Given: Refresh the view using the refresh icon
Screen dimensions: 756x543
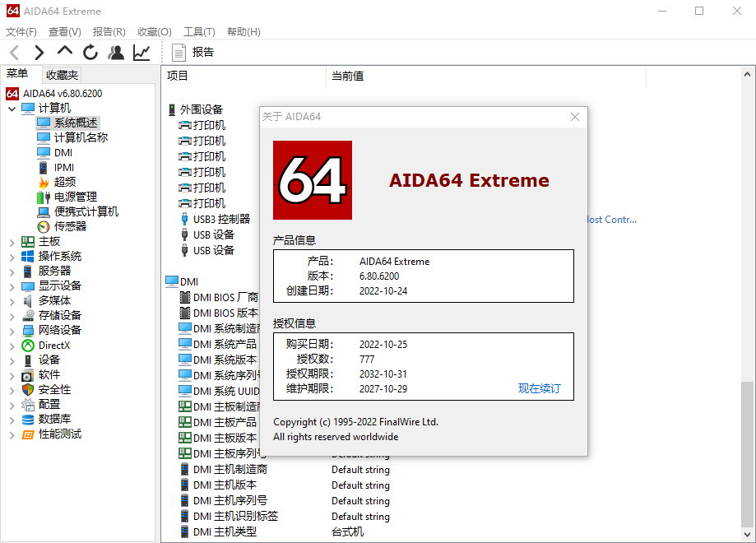Looking at the screenshot, I should (x=90, y=52).
